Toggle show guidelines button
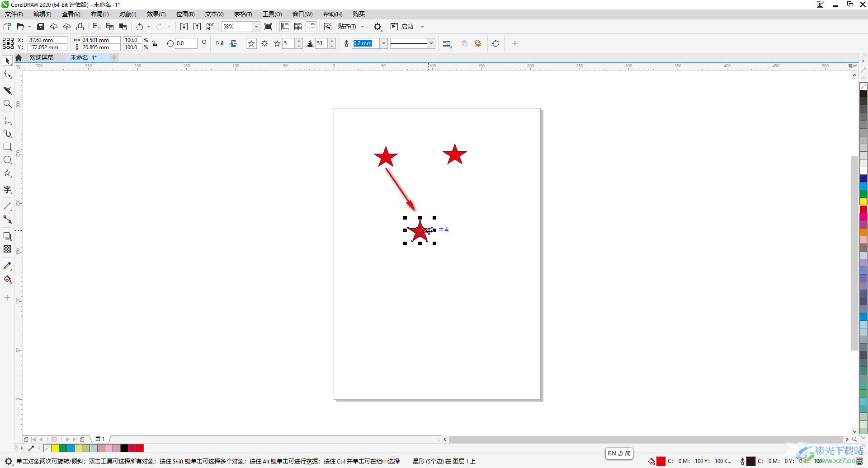The width and height of the screenshot is (868, 468). coord(311,27)
